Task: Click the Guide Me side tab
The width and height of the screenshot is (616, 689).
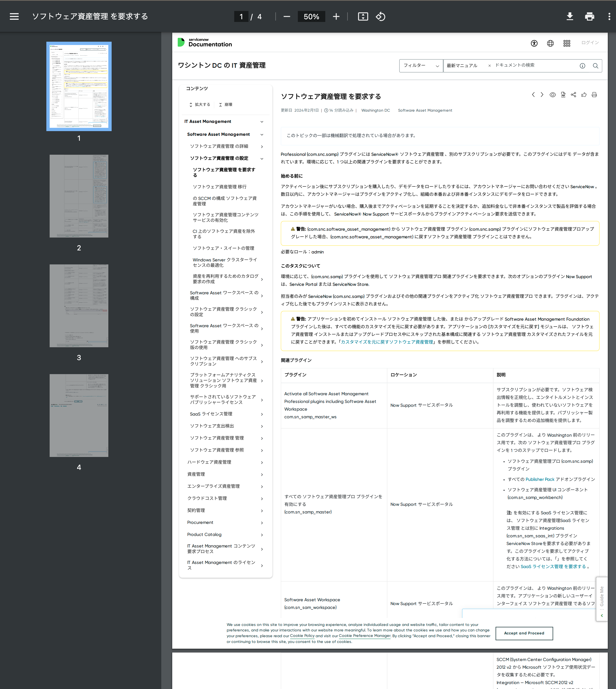Action: (601, 599)
